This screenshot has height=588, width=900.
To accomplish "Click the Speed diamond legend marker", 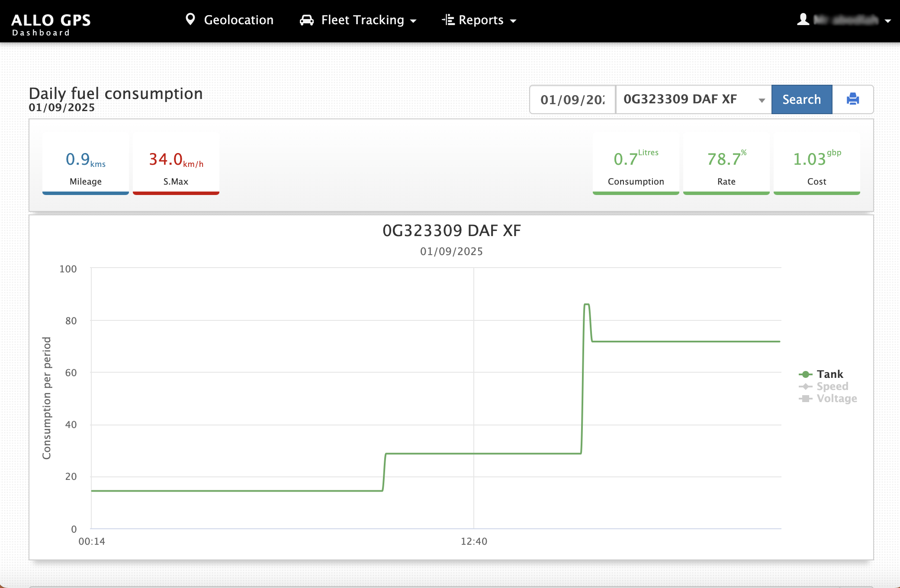I will [x=805, y=387].
